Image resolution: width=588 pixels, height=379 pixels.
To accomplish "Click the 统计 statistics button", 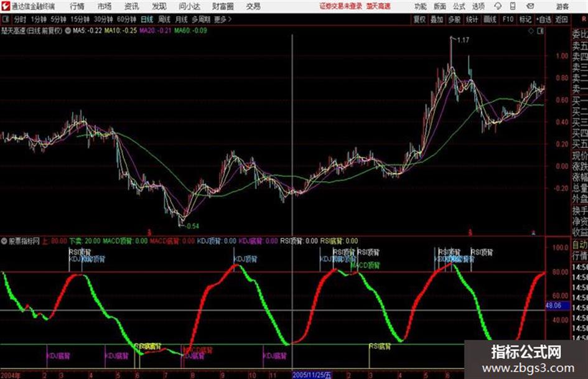I will pos(472,19).
